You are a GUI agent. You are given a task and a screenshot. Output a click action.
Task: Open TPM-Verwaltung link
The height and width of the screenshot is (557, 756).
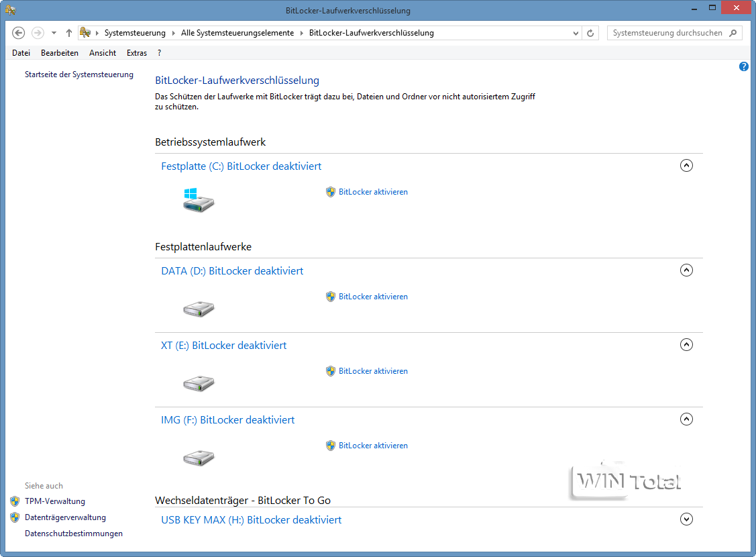click(55, 501)
